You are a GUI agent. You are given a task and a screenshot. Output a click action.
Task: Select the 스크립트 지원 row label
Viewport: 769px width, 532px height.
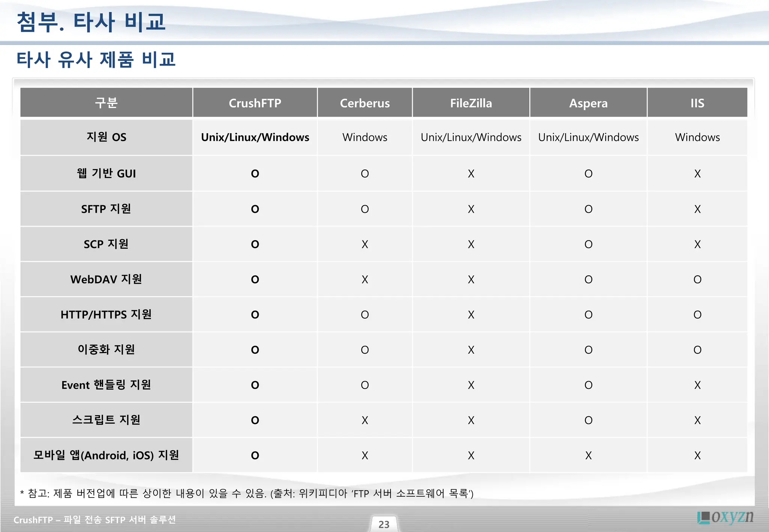pyautogui.click(x=106, y=420)
